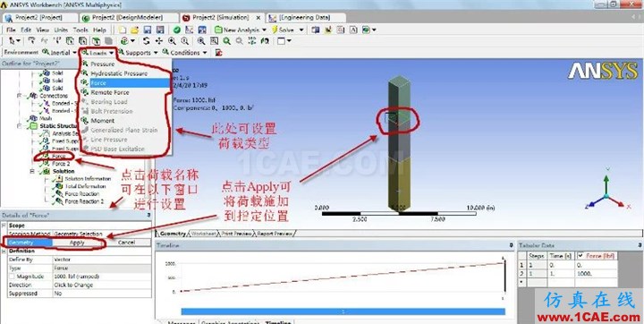The width and height of the screenshot is (644, 324).
Task: Click the Direction 'Click to Change' field
Action: (102, 285)
